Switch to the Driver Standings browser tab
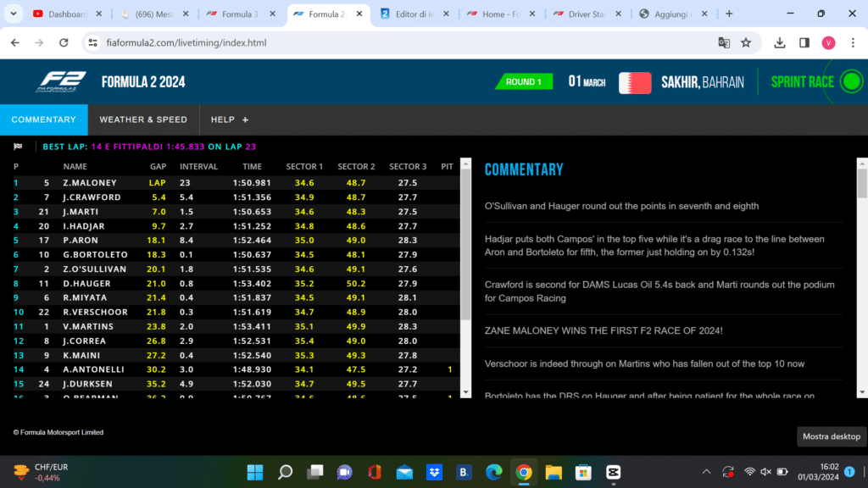The image size is (868, 488). click(587, 14)
